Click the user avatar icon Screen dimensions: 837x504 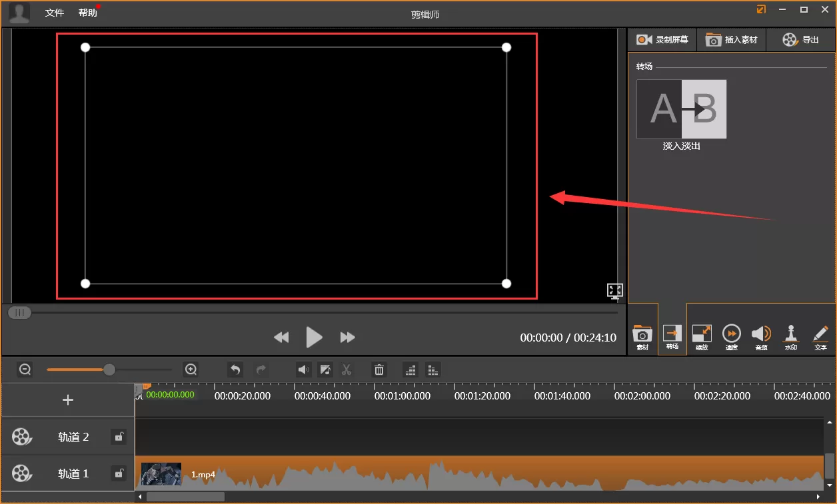(x=19, y=13)
